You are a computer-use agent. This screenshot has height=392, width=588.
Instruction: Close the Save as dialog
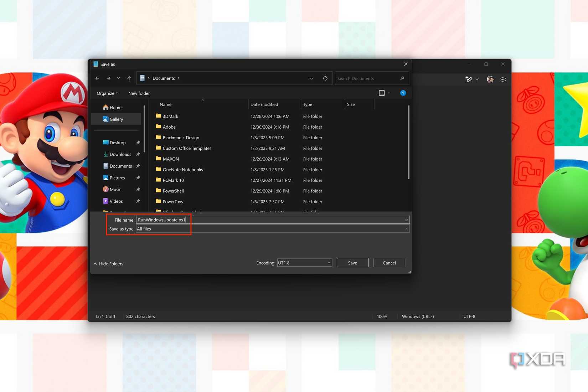click(x=406, y=64)
